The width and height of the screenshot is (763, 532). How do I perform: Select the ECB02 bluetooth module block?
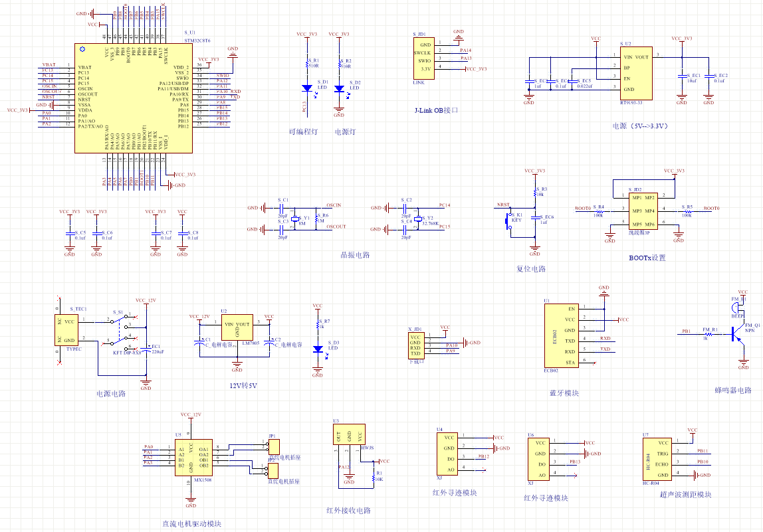coord(562,336)
